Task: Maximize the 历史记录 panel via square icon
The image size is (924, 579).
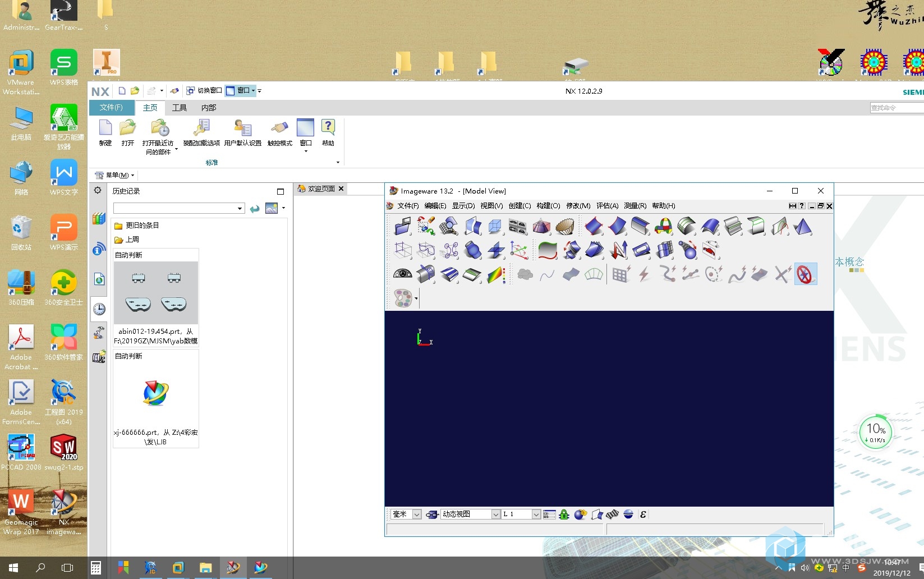Action: (x=281, y=191)
